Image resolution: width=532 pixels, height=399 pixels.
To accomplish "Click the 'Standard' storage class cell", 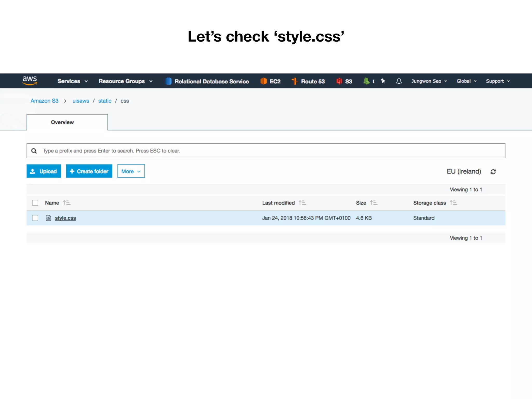I will coord(424,218).
